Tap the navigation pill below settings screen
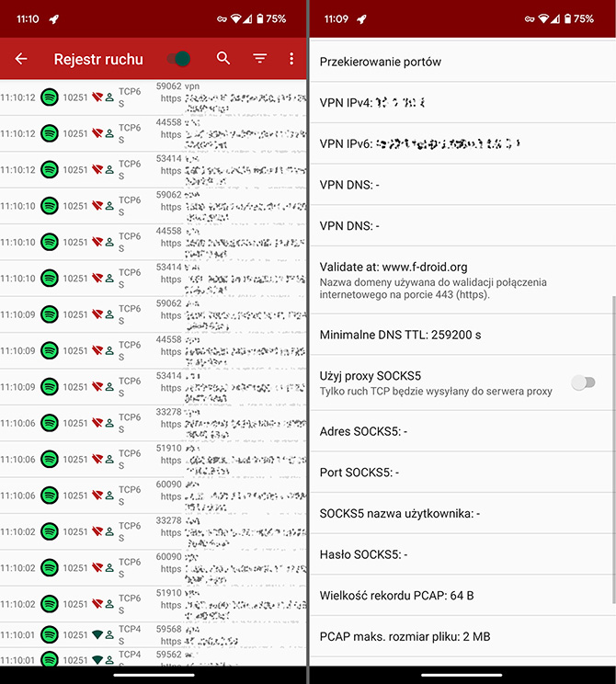This screenshot has width=616, height=684. coord(462,675)
